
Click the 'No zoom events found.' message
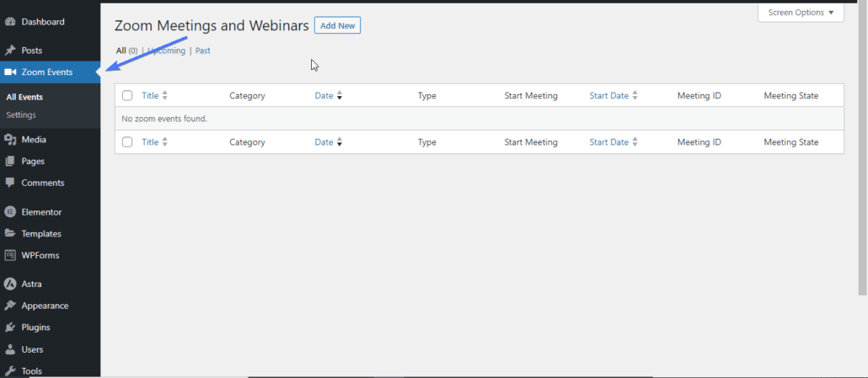pyautogui.click(x=164, y=119)
